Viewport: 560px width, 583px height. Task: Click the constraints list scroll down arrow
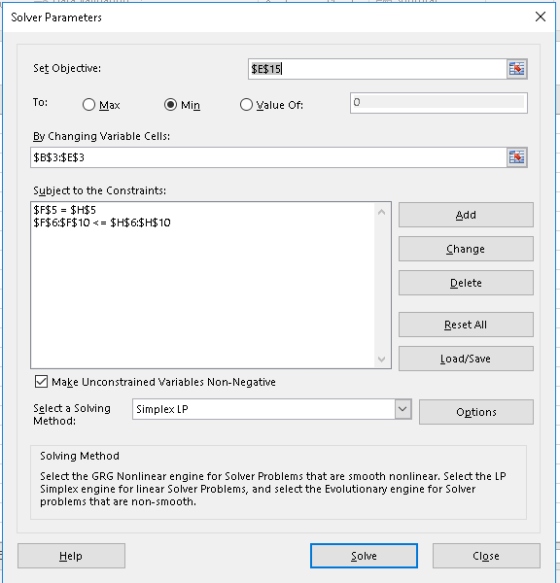382,359
